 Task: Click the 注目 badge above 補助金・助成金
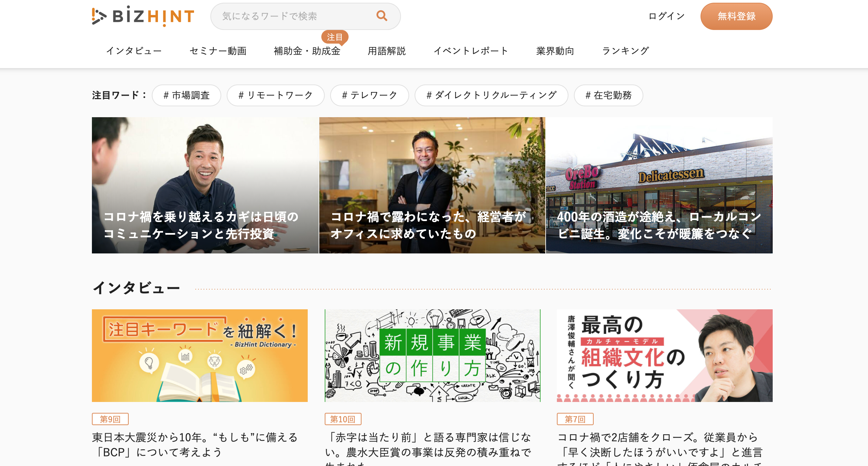coord(334,37)
